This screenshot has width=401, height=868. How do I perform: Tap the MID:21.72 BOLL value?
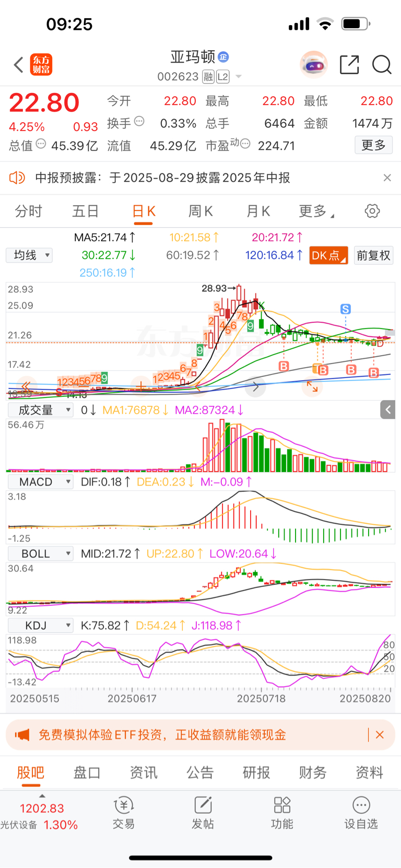click(x=111, y=554)
